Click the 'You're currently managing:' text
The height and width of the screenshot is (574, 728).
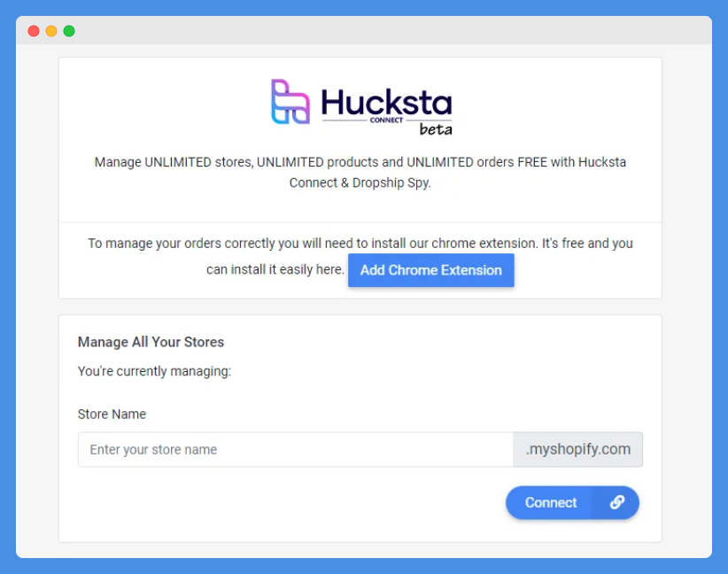[x=155, y=371]
